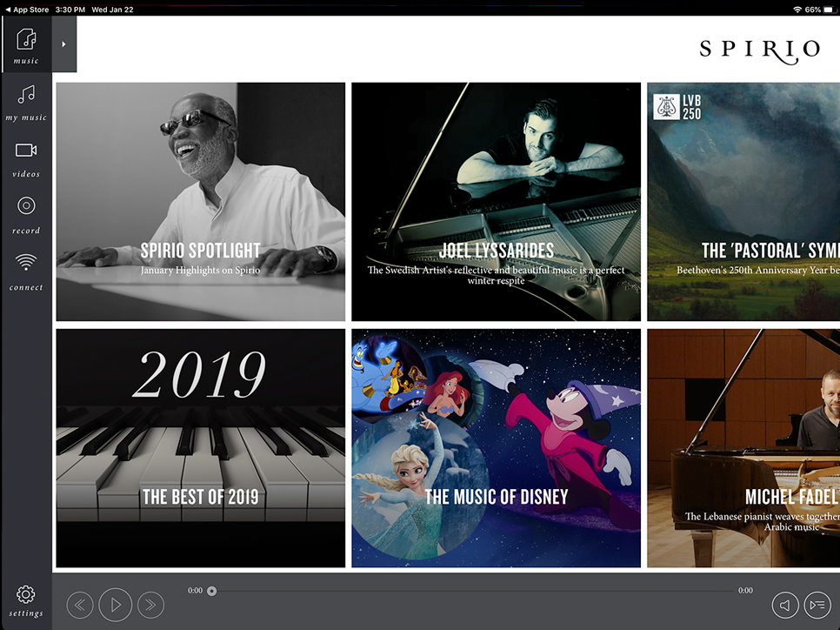The image size is (840, 630).
Task: Open Spirio Spotlight card
Action: coord(201,202)
